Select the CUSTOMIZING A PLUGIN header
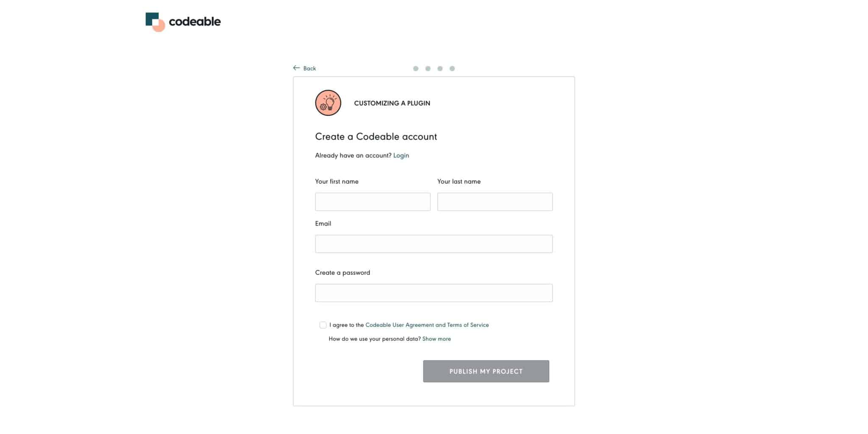This screenshot has width=868, height=434. 392,103
